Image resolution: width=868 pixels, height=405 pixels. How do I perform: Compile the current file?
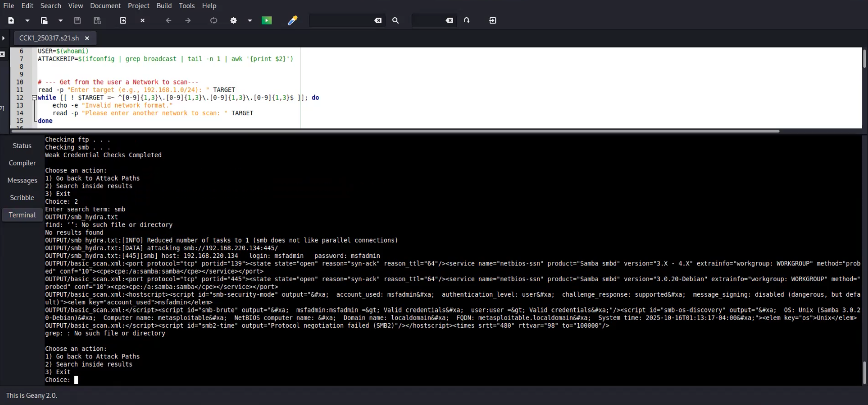(214, 21)
